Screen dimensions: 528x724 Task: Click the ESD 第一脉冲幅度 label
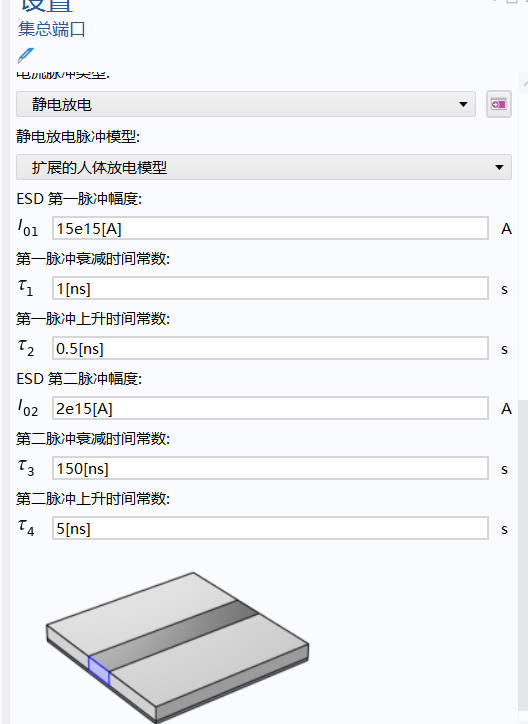tap(79, 199)
